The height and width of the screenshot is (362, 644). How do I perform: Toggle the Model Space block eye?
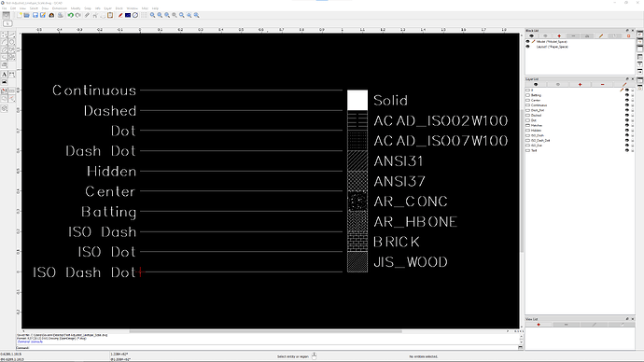pos(527,41)
